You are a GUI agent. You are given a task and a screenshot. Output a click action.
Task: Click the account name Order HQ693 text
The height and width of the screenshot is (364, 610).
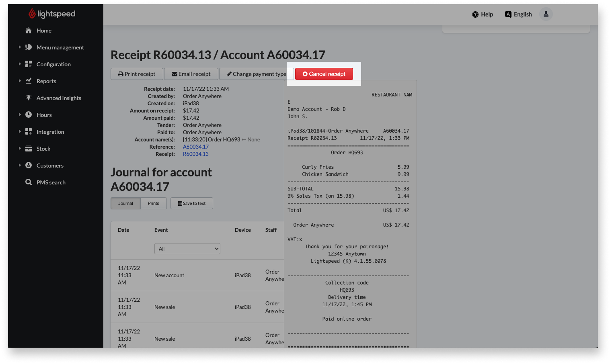pyautogui.click(x=224, y=139)
